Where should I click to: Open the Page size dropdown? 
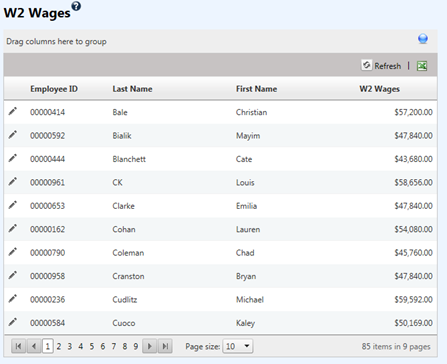pos(238,346)
